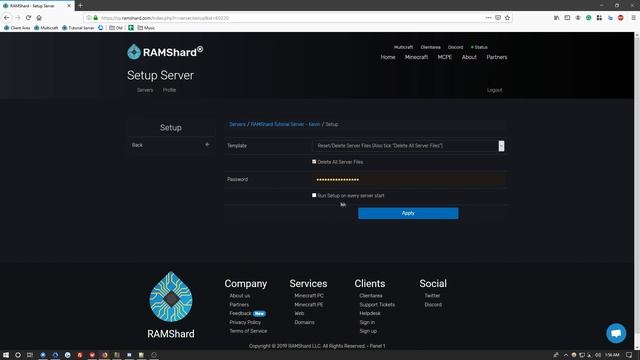Open About in site navigation
640x360 pixels.
pos(469,57)
